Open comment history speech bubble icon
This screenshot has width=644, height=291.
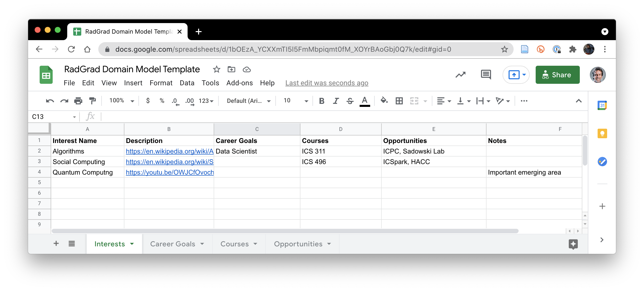pyautogui.click(x=486, y=75)
